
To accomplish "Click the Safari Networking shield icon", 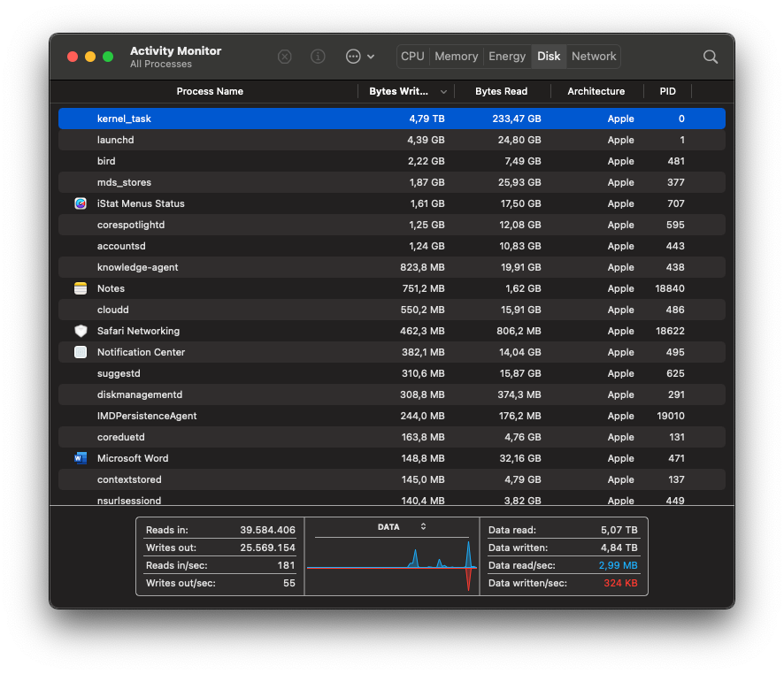I will (81, 331).
